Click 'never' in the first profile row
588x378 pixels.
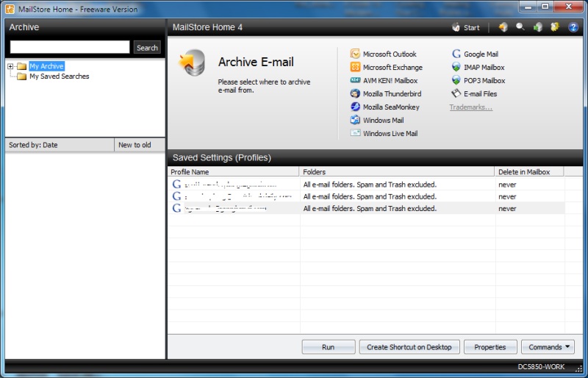point(507,185)
